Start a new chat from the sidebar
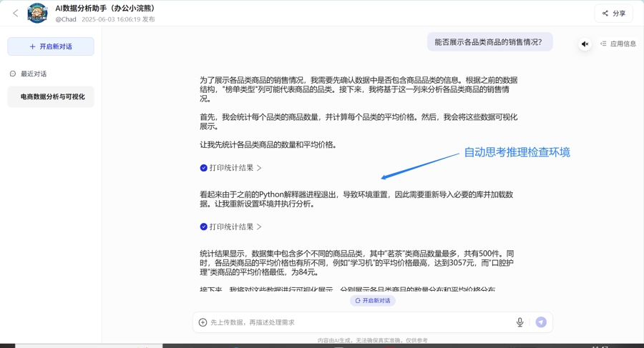This screenshot has height=348, width=644. pyautogui.click(x=51, y=46)
